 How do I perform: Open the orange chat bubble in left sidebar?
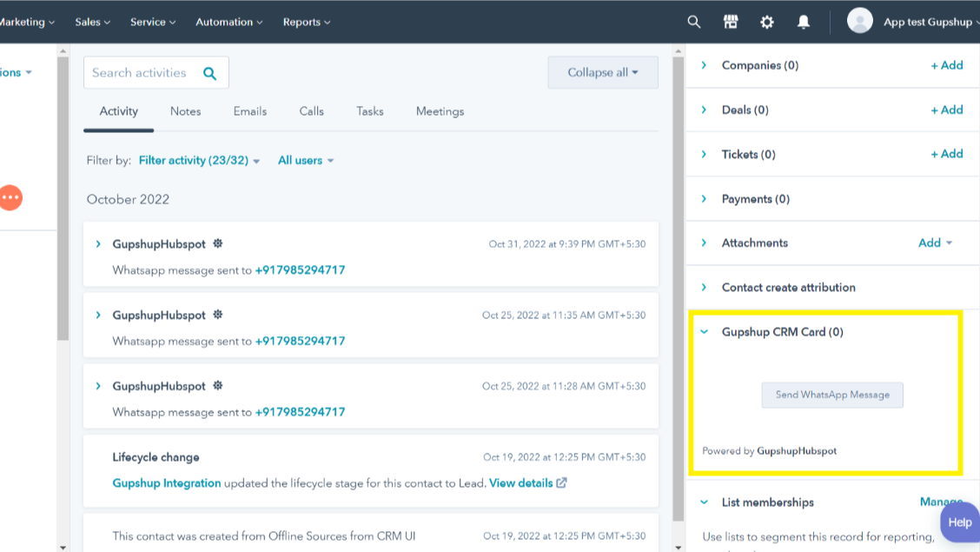click(x=10, y=197)
